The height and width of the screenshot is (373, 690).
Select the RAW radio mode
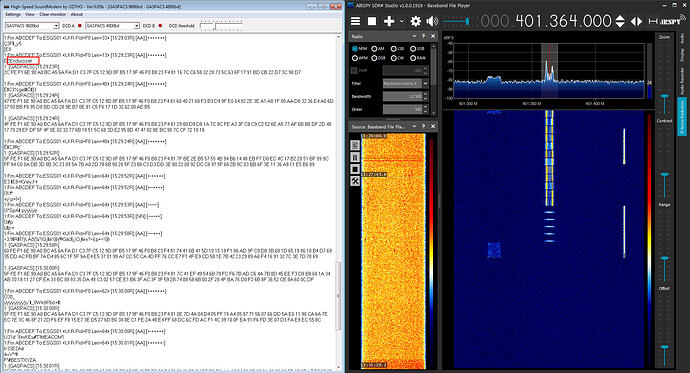418,58
